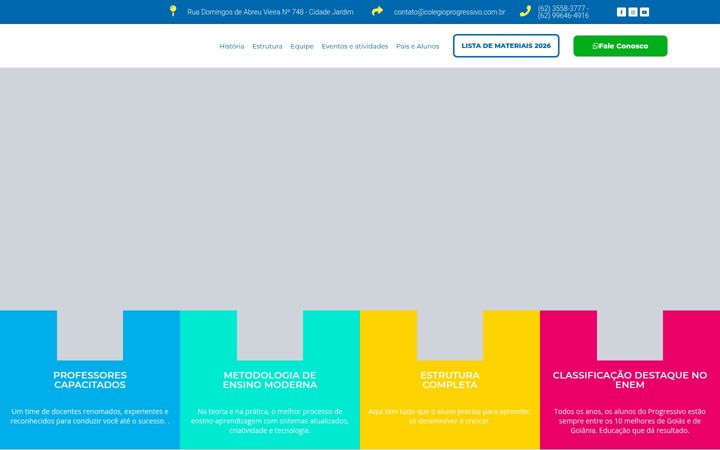Click the METODOLOGIA DE ENSINO MODERNA heading
This screenshot has width=720, height=450.
click(270, 380)
